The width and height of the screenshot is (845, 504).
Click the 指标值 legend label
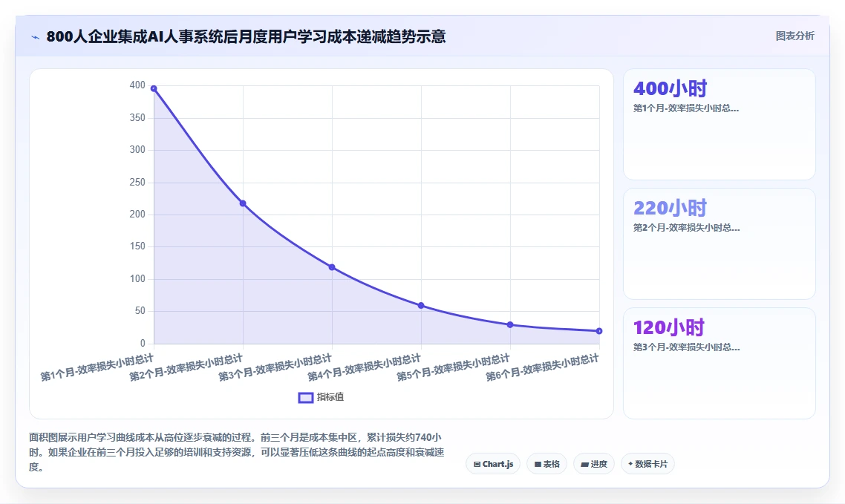pyautogui.click(x=330, y=397)
